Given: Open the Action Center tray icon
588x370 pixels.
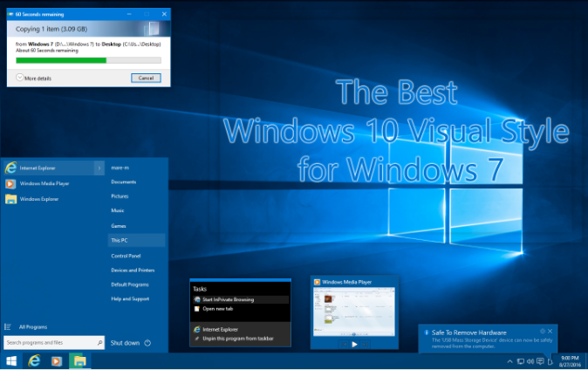Looking at the screenshot, I should [x=540, y=361].
